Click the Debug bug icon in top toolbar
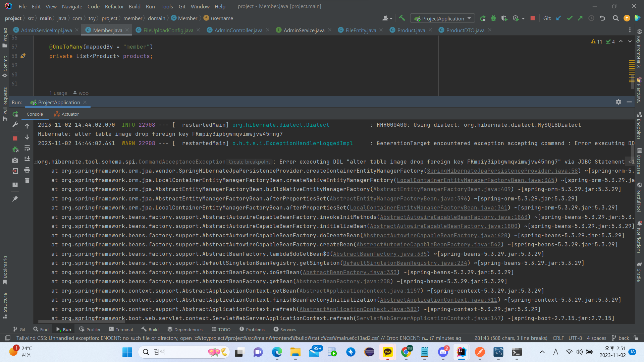This screenshot has height=362, width=644. click(x=493, y=18)
